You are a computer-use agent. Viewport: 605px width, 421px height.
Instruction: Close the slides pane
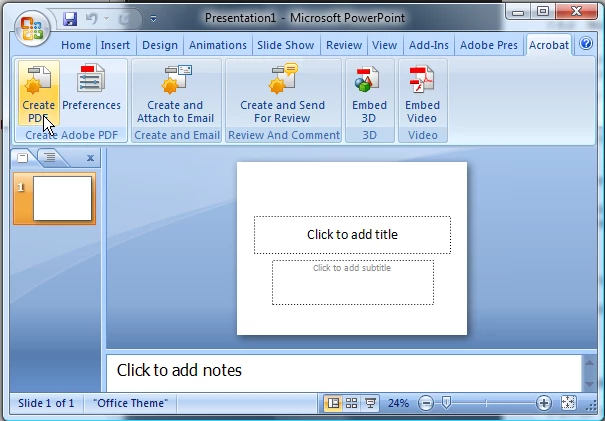(90, 158)
